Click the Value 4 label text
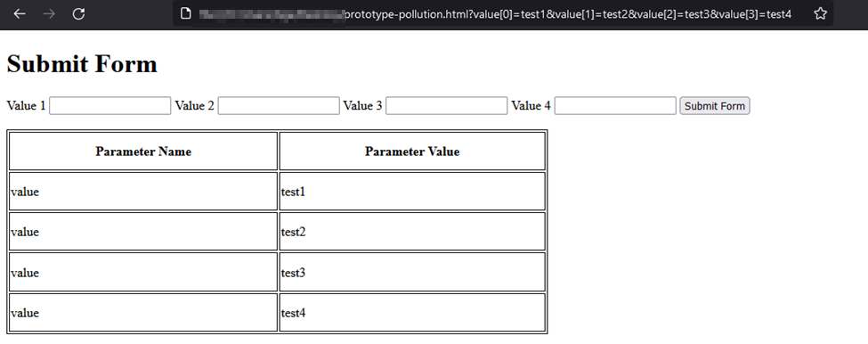 531,106
